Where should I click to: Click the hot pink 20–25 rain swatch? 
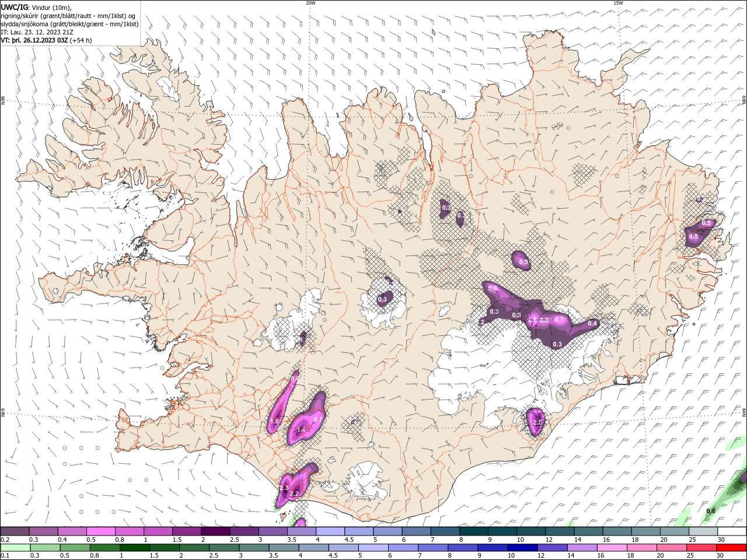671,548
